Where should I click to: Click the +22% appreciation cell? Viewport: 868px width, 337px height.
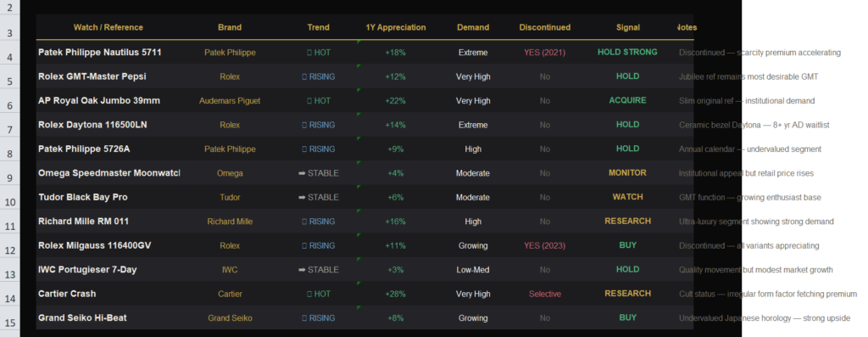point(396,101)
